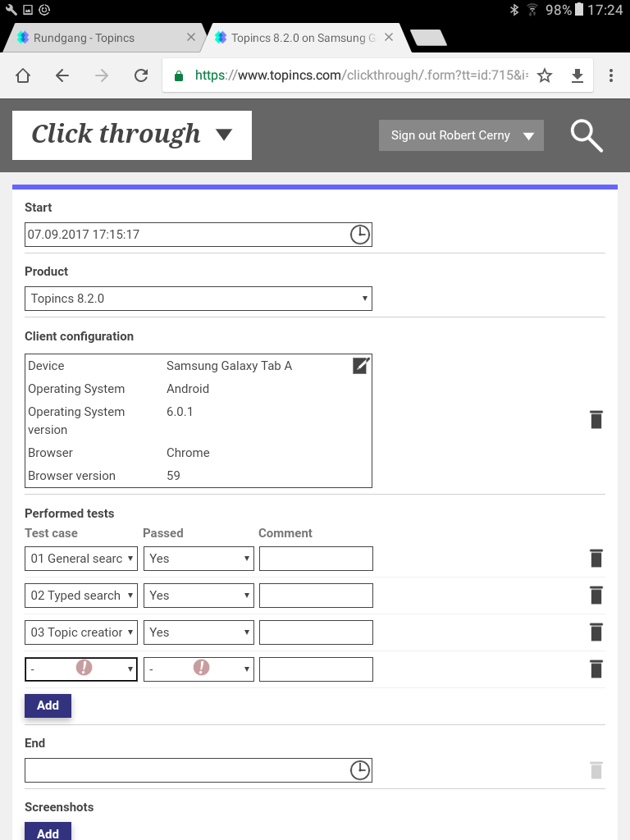Expand the Sign out Robert Cerny dropdown

click(x=461, y=135)
